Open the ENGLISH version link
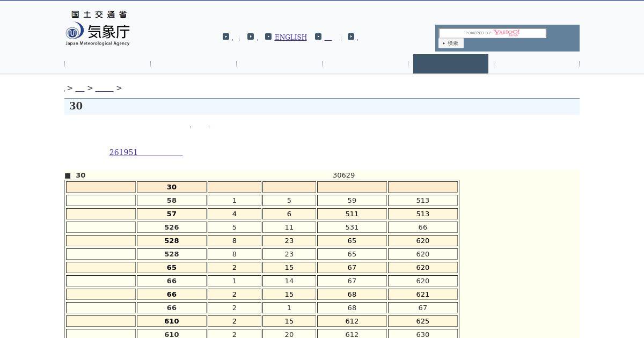 pyautogui.click(x=291, y=37)
